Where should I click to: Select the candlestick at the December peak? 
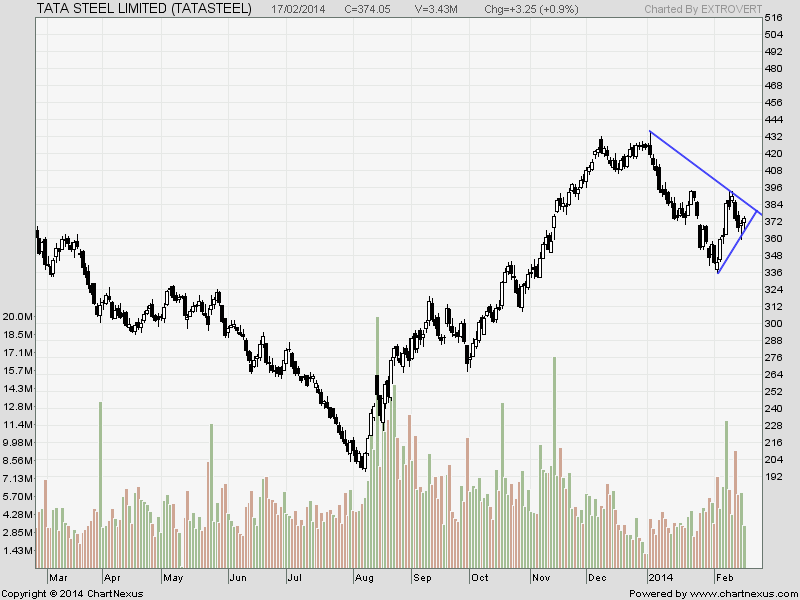pos(603,145)
